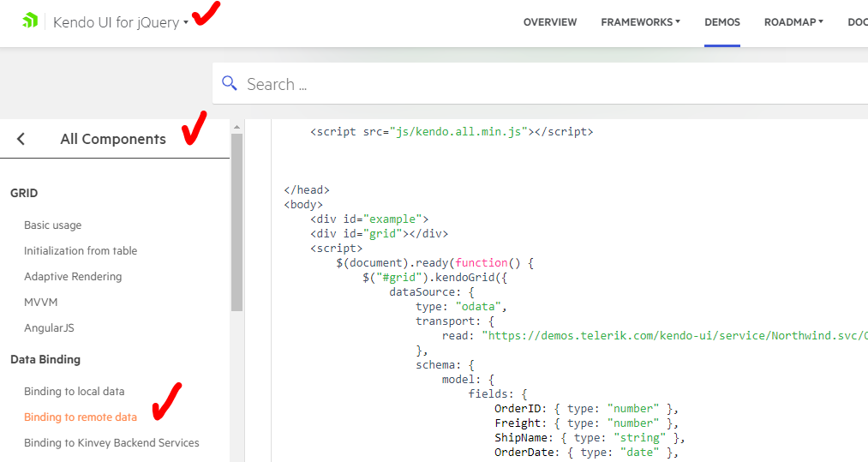868x462 pixels.
Task: Click the OrderID field code line
Action: pos(586,409)
